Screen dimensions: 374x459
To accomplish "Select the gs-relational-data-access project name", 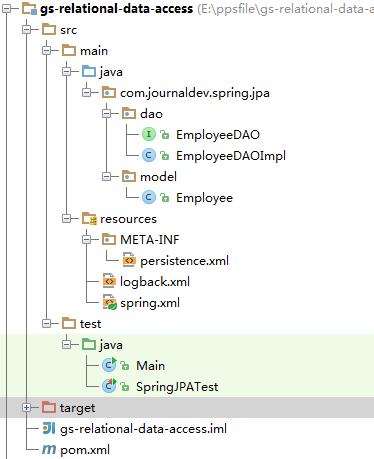I will click(117, 9).
